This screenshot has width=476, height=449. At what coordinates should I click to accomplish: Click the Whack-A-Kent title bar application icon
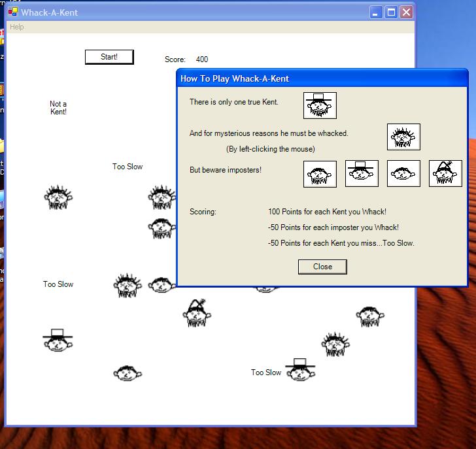point(13,12)
